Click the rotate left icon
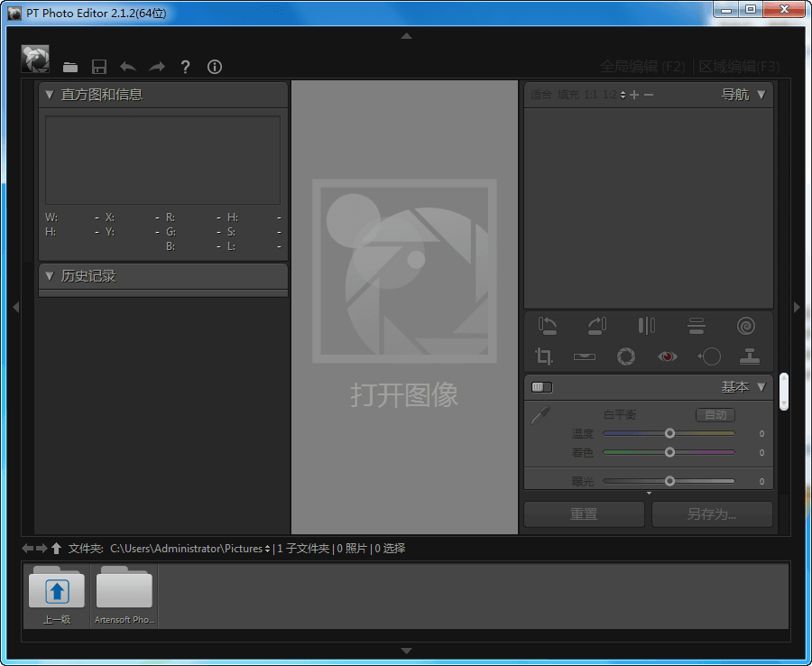The width and height of the screenshot is (812, 666). [547, 326]
